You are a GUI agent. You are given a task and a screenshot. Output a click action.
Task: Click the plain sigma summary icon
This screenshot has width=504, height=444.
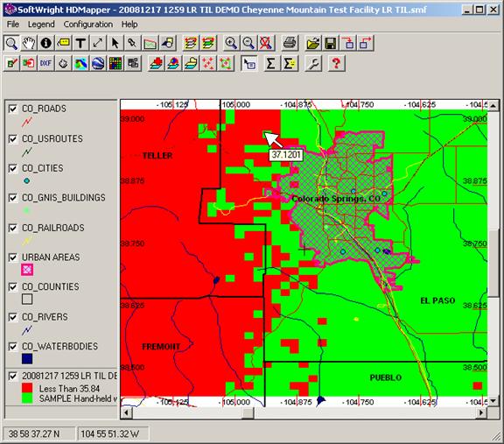tap(271, 63)
